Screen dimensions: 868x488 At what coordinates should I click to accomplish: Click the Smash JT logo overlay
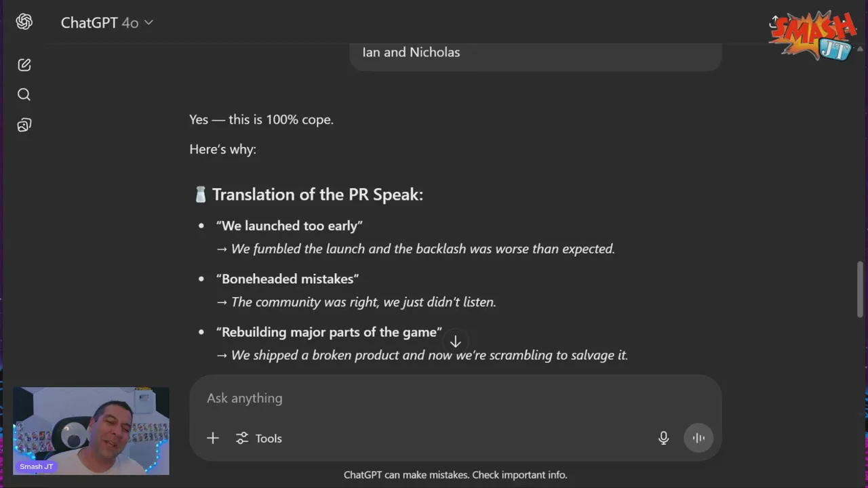click(814, 35)
